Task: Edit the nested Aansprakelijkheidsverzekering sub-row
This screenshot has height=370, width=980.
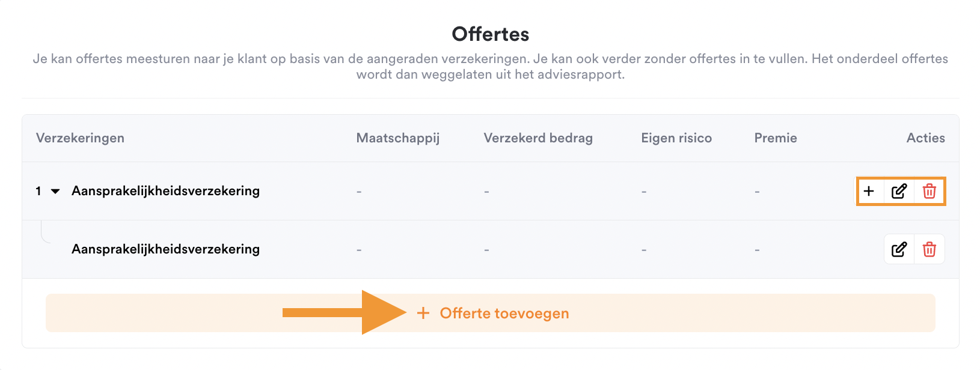Action: click(899, 249)
